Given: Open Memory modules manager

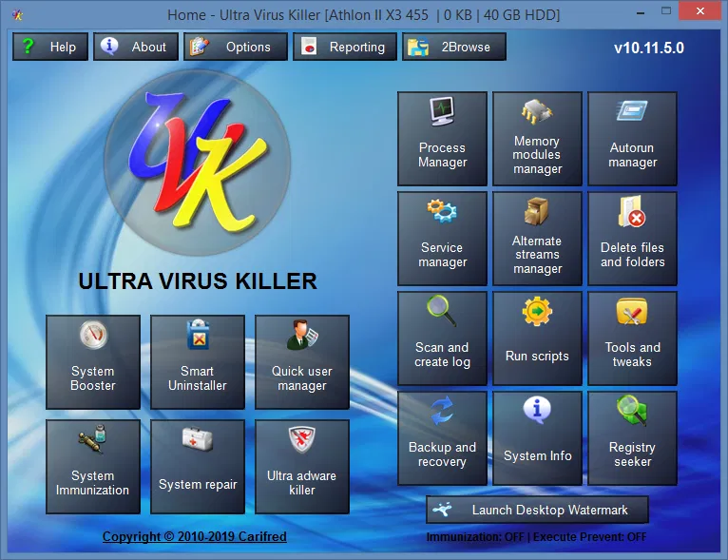Looking at the screenshot, I should [537, 139].
